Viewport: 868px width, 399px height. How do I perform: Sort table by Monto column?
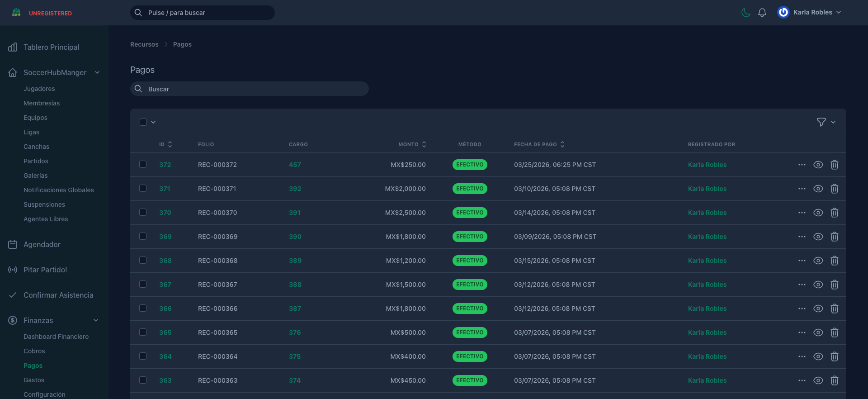(412, 144)
